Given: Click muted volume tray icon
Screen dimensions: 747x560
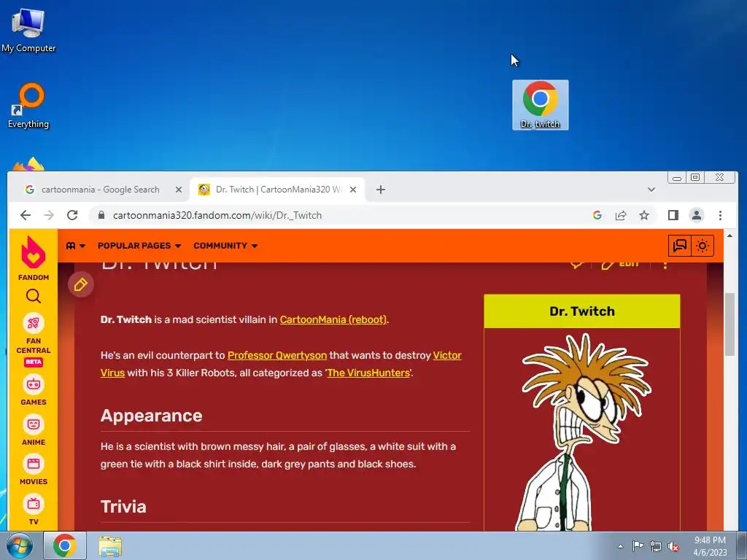Looking at the screenshot, I should tap(673, 547).
